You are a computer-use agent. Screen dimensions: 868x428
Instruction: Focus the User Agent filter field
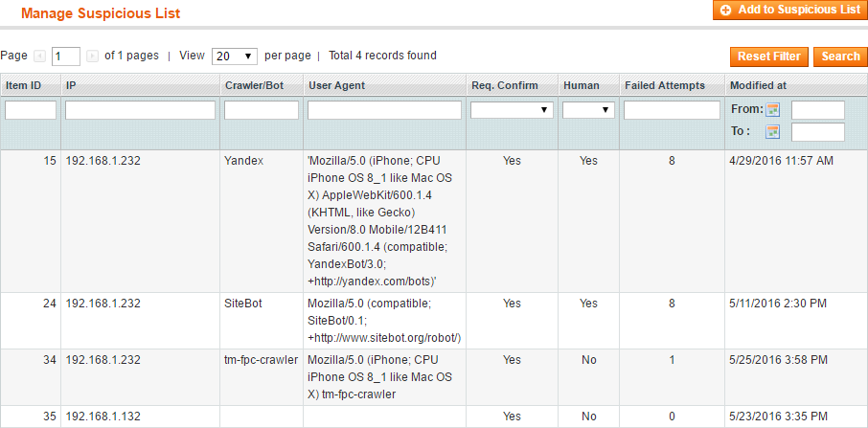pyautogui.click(x=384, y=110)
